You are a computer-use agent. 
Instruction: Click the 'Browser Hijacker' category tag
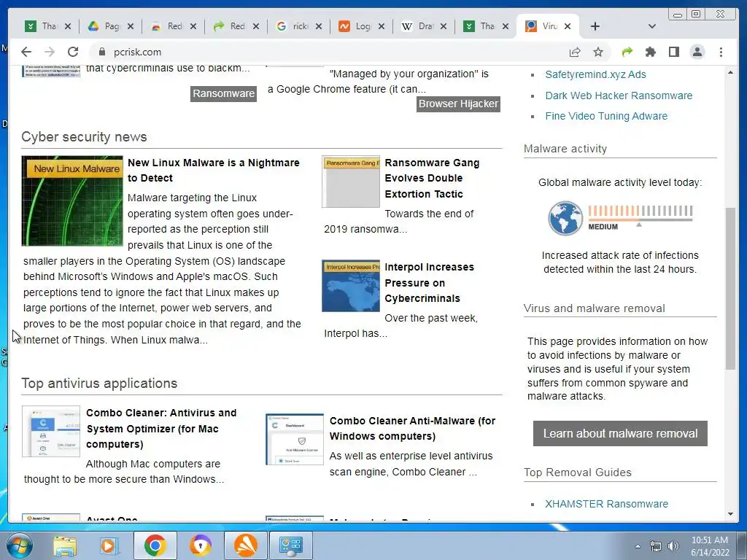(458, 104)
